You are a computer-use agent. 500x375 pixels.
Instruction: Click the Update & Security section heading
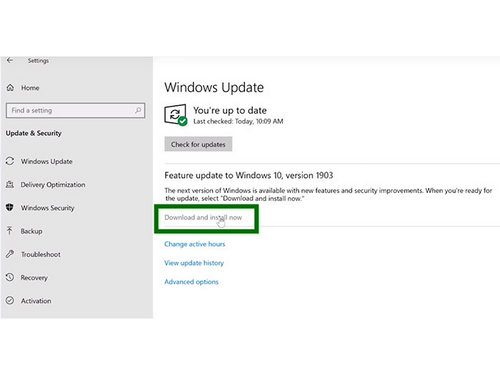tap(34, 133)
